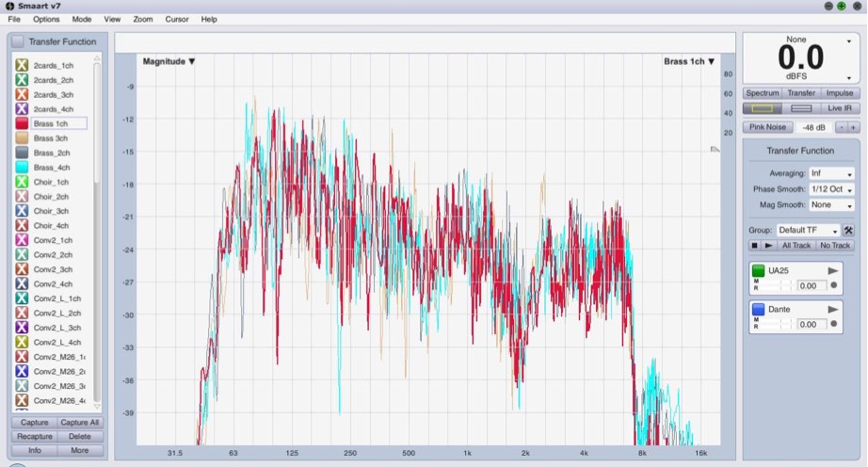Toggle the Transfer Function panel checkbox

pos(18,41)
